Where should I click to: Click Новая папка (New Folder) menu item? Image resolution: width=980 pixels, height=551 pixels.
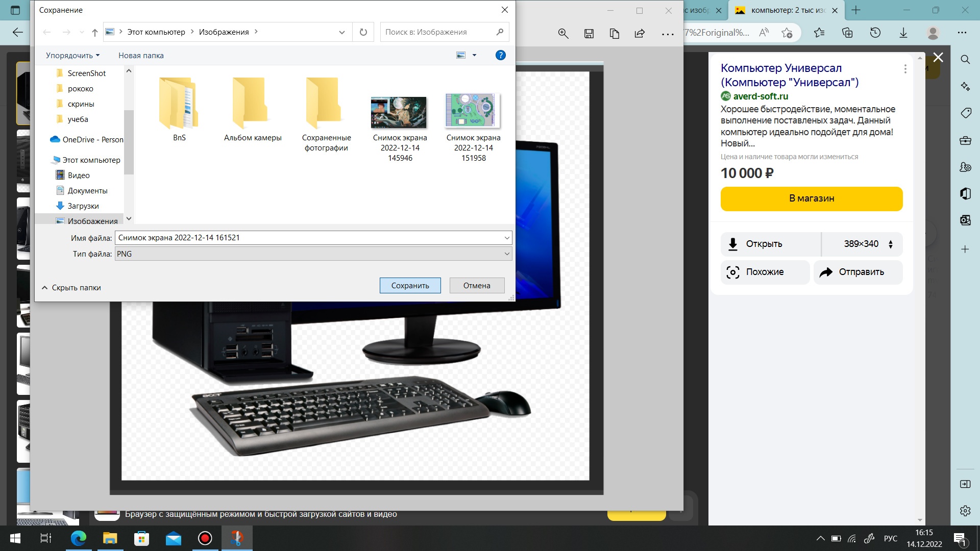(141, 55)
